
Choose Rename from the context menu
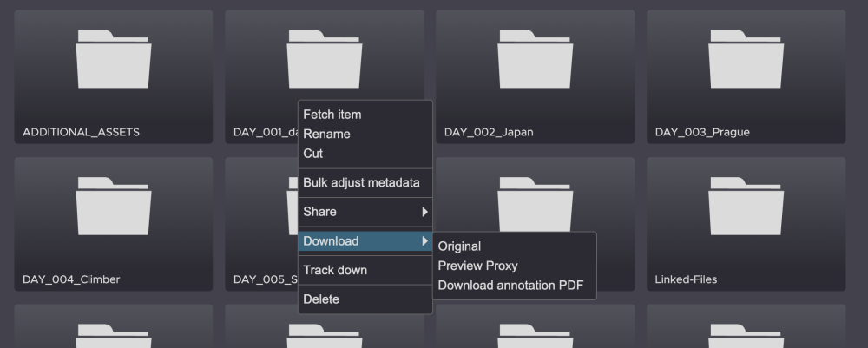coord(327,134)
